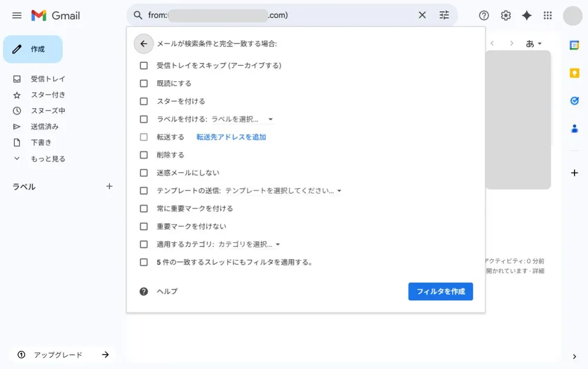Screen dimensions: 588x369
Task: Open the support help icon
Action: pos(484,15)
